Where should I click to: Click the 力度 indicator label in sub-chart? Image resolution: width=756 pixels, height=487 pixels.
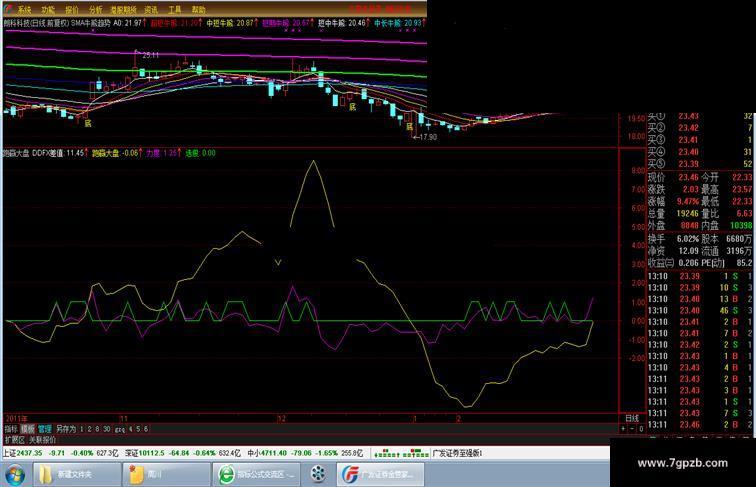(x=163, y=153)
